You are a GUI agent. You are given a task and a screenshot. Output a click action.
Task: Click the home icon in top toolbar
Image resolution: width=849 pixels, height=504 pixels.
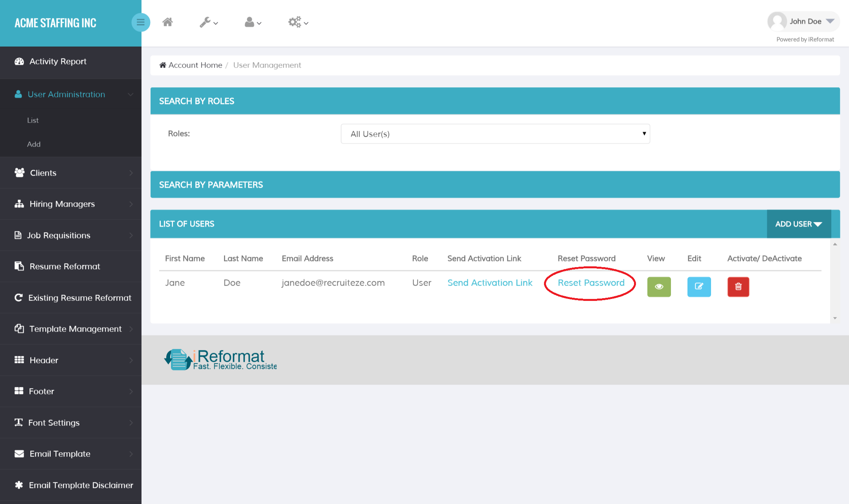(x=167, y=22)
